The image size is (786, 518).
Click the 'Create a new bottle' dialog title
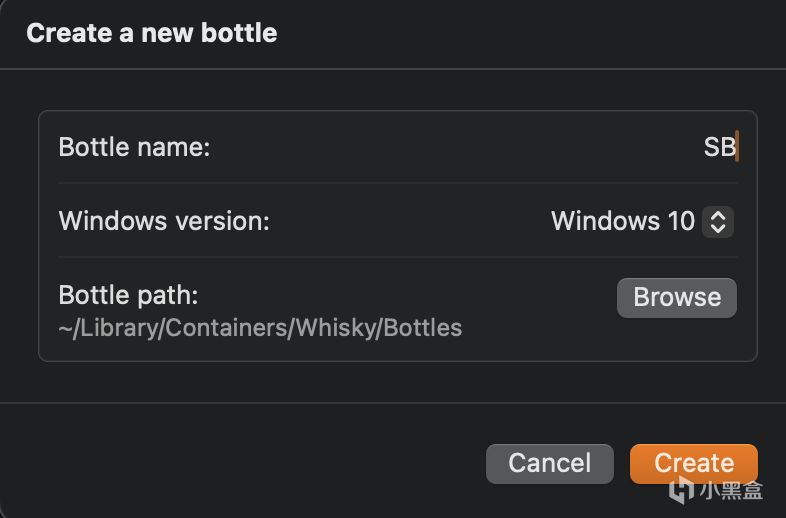151,33
